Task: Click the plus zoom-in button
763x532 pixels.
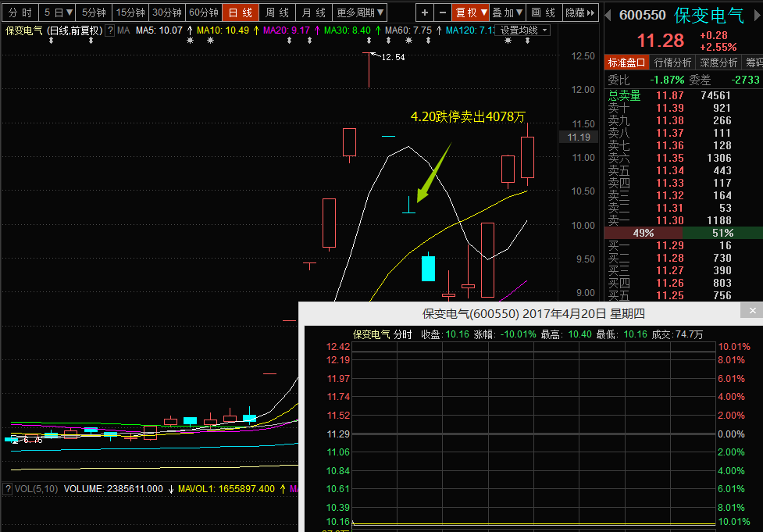Action: [424, 12]
